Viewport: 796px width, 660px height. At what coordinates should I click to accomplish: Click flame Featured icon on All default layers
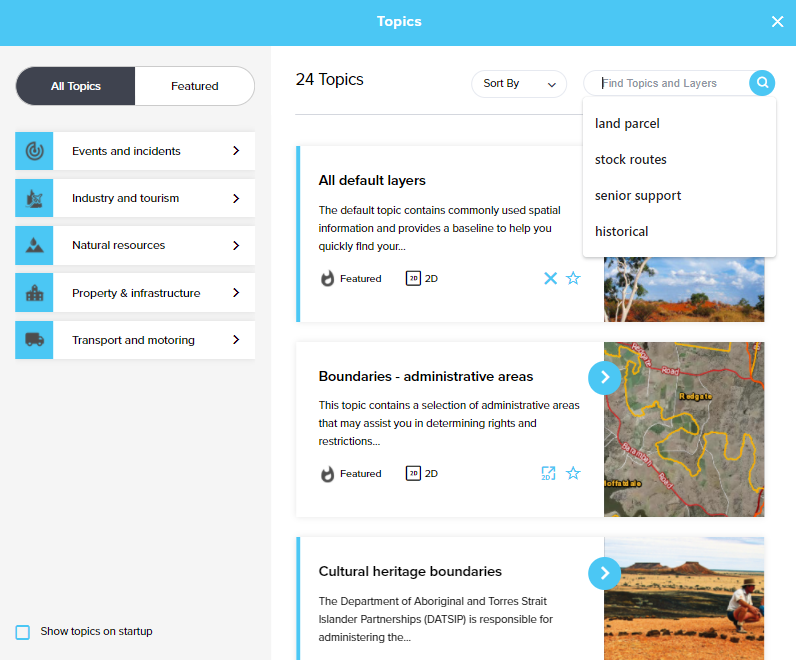coord(327,278)
